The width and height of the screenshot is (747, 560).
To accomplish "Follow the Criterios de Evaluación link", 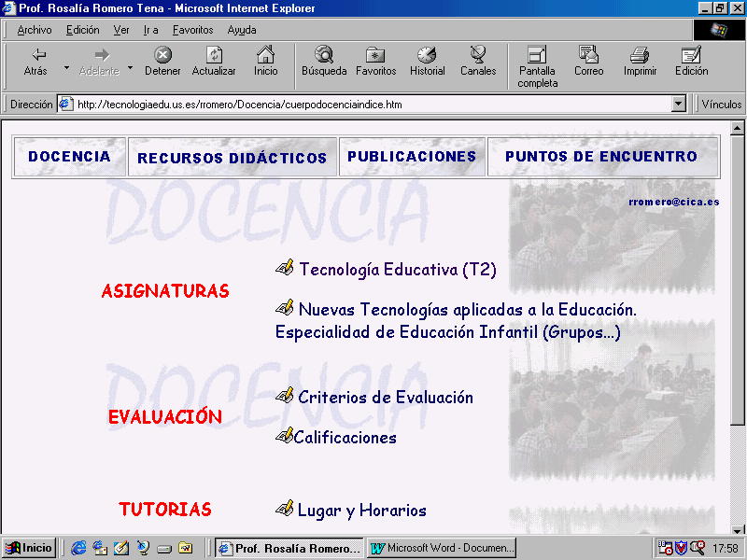I will (x=385, y=398).
